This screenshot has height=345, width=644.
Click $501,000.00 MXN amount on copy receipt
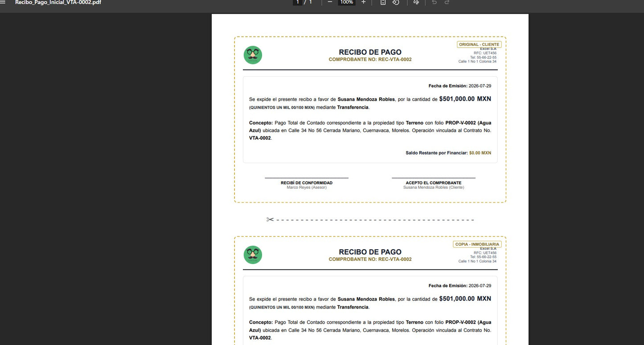click(465, 299)
